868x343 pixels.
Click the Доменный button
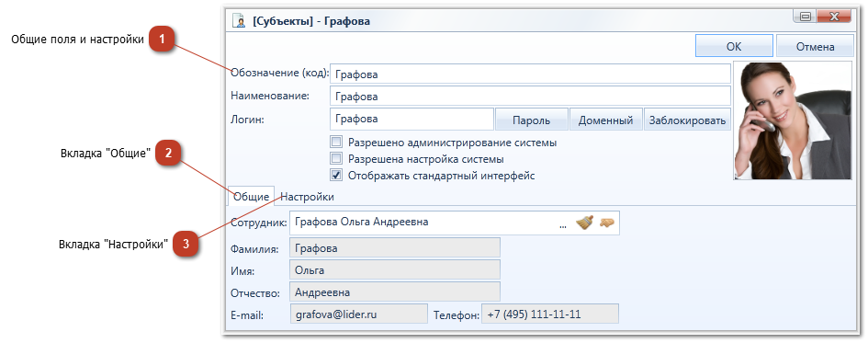(605, 120)
